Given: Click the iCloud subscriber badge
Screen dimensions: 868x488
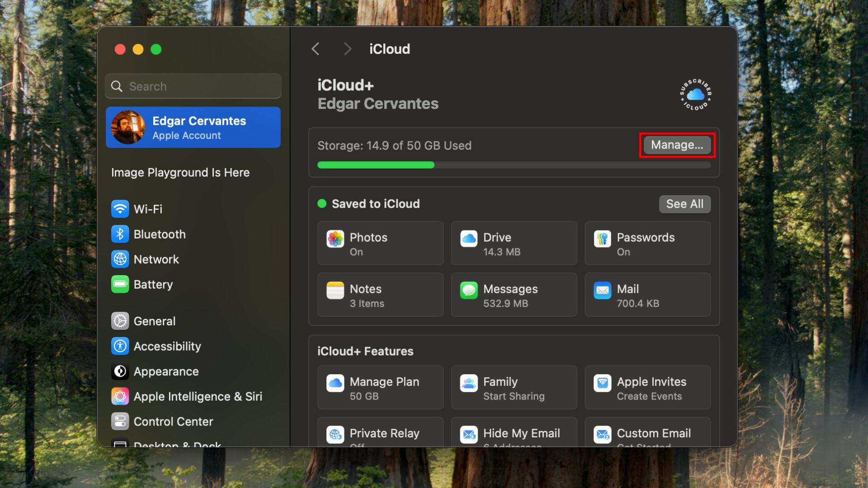Looking at the screenshot, I should 695,94.
